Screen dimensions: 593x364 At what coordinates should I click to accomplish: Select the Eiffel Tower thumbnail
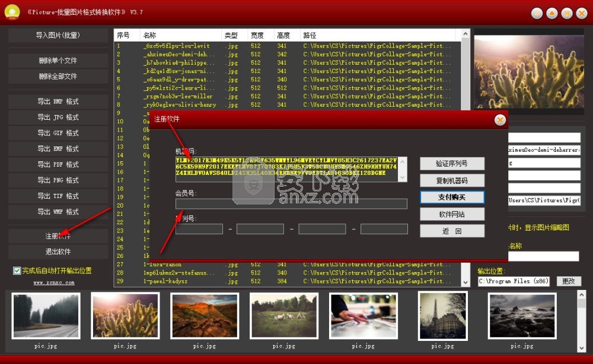pyautogui.click(x=443, y=316)
